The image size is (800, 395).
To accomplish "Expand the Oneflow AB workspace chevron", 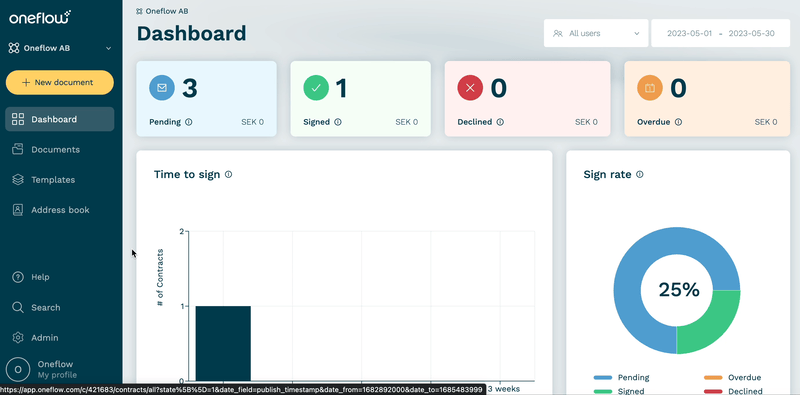I will click(x=108, y=48).
